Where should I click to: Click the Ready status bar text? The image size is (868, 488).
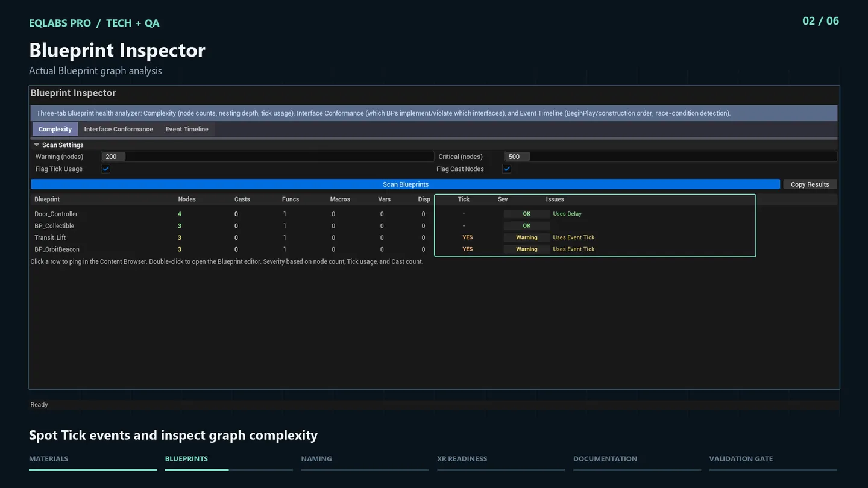(39, 405)
